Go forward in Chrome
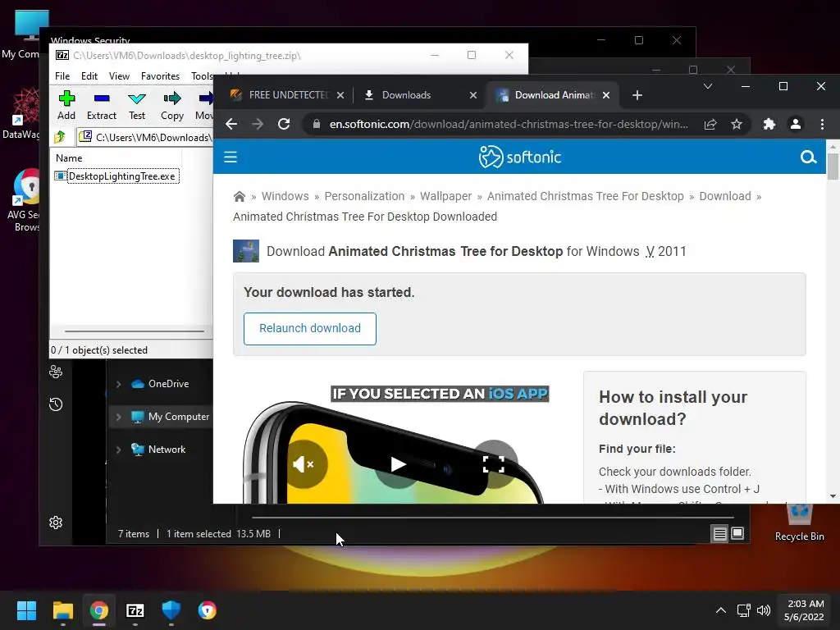Image resolution: width=840 pixels, height=630 pixels. tap(258, 125)
